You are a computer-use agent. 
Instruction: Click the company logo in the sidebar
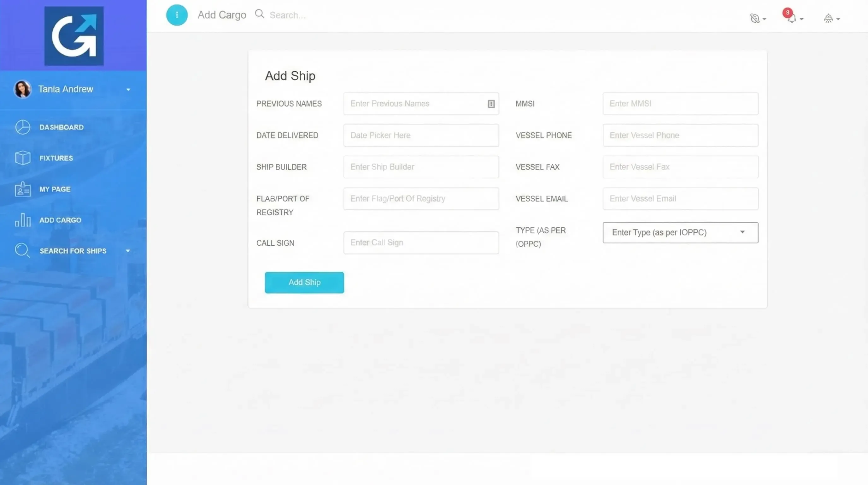coord(73,35)
